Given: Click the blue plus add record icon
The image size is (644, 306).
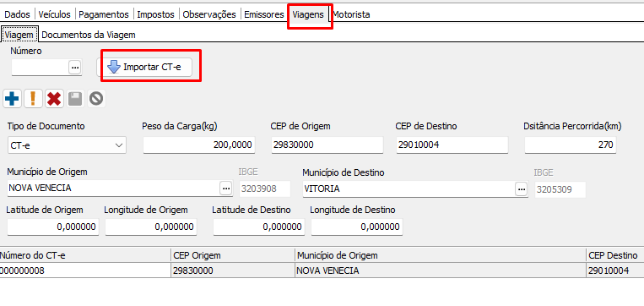Looking at the screenshot, I should [12, 99].
